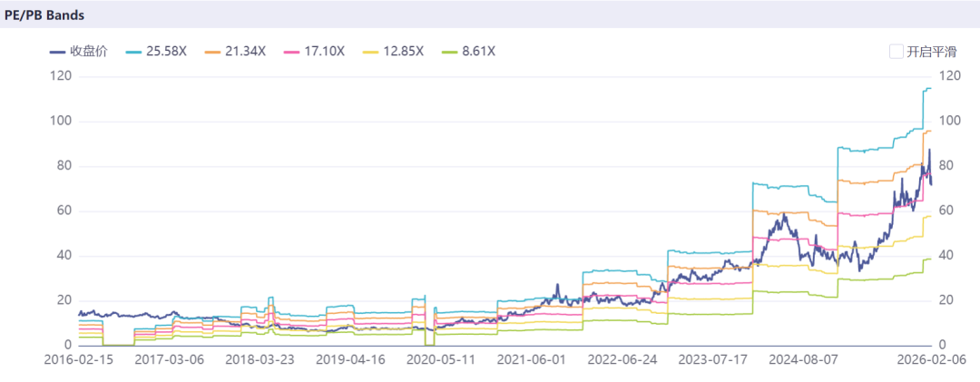This screenshot has height=382, width=980.
Task: Select the 2018-03-23 x-axis date label
Action: pyautogui.click(x=260, y=359)
